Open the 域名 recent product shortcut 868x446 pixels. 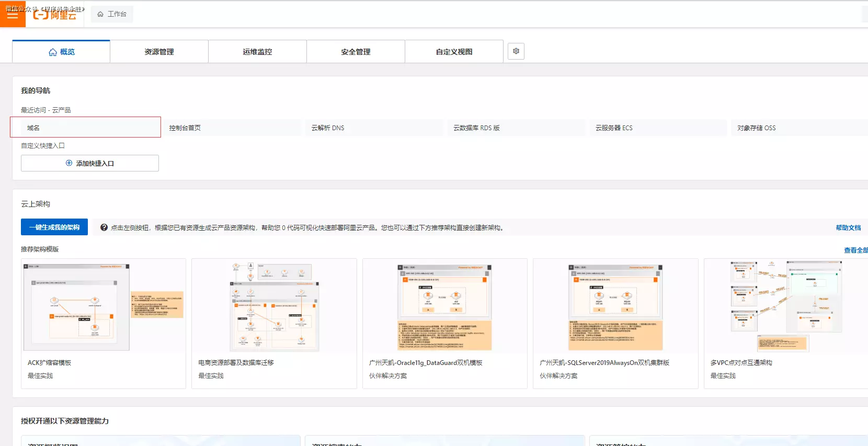tap(85, 128)
